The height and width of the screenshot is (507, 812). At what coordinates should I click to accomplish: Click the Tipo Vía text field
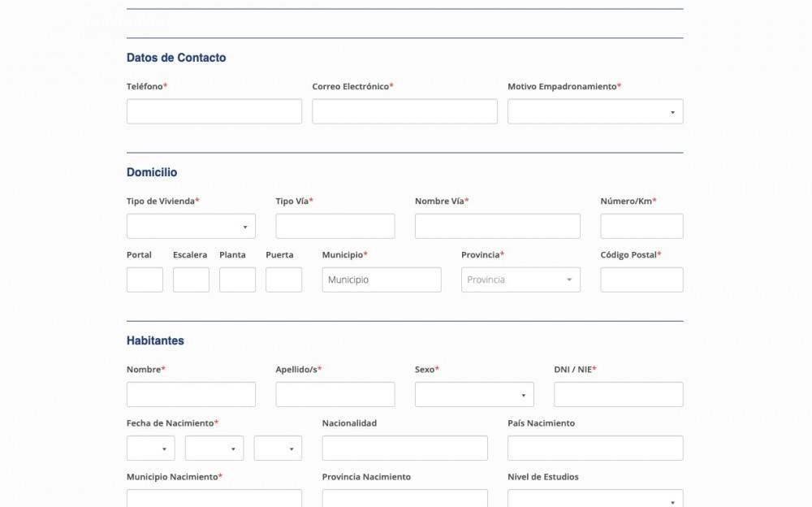(335, 226)
